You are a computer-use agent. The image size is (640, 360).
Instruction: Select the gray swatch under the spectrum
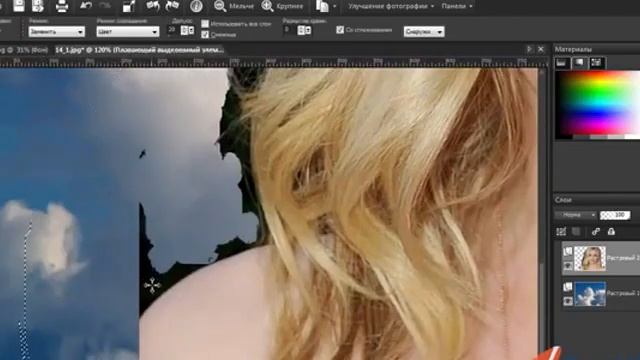click(x=598, y=137)
